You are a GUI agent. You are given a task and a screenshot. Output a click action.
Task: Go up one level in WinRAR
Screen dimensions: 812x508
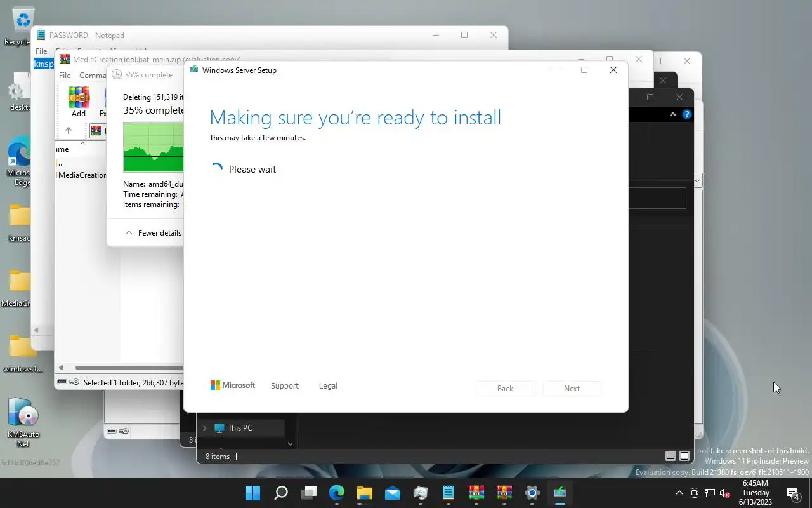pos(69,131)
